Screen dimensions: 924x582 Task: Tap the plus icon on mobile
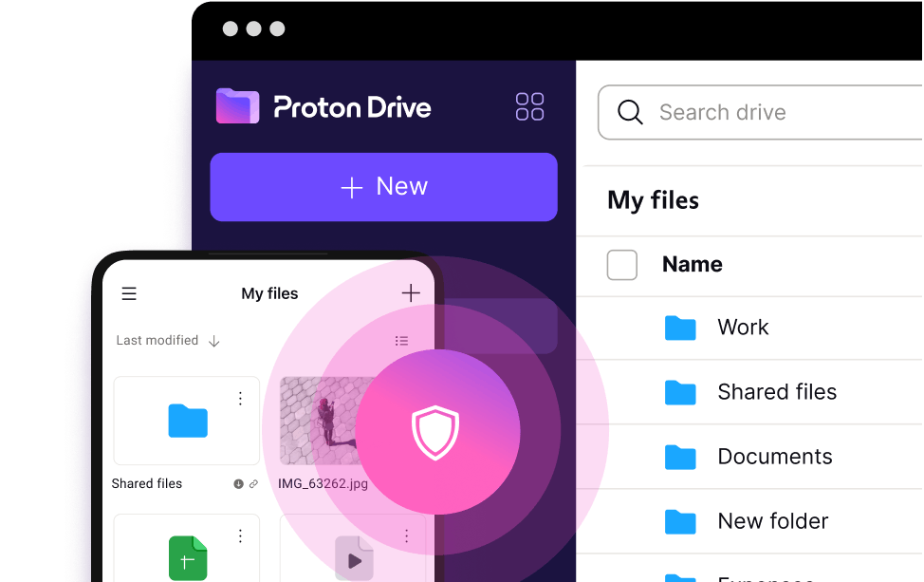[411, 292]
